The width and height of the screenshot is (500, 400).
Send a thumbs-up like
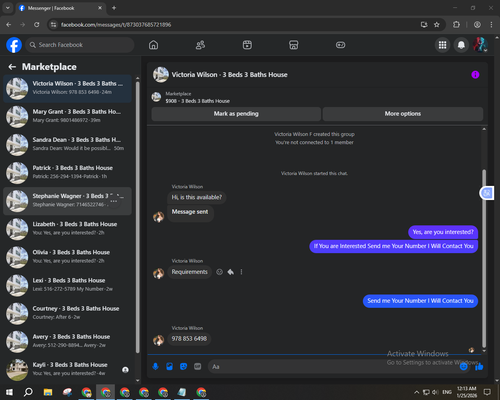coord(479,367)
